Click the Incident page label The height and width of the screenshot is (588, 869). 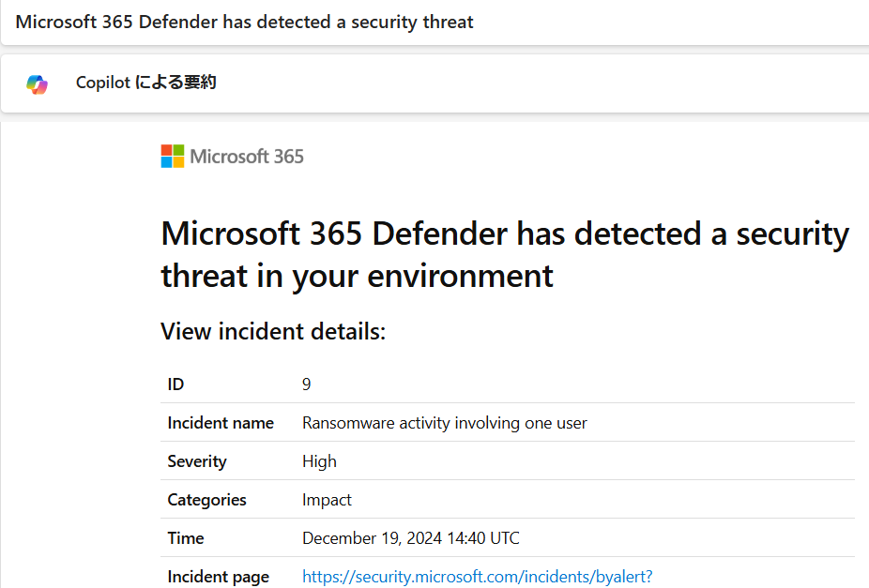click(219, 577)
